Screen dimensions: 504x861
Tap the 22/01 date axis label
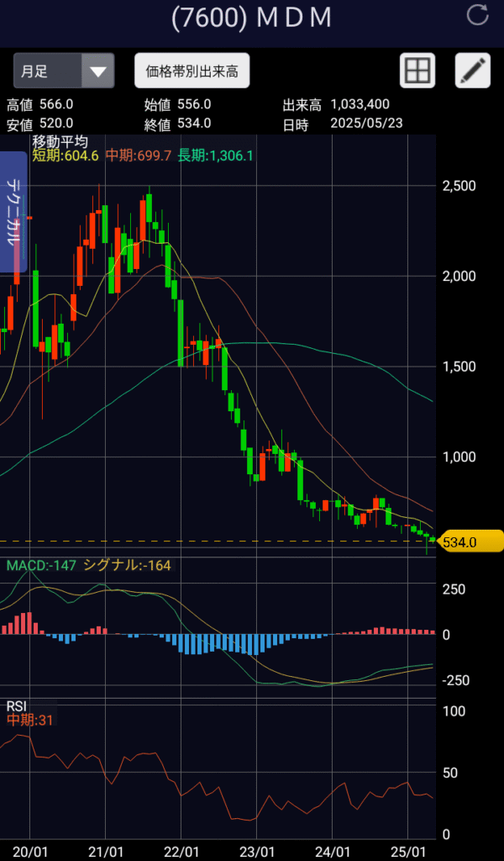click(x=181, y=851)
